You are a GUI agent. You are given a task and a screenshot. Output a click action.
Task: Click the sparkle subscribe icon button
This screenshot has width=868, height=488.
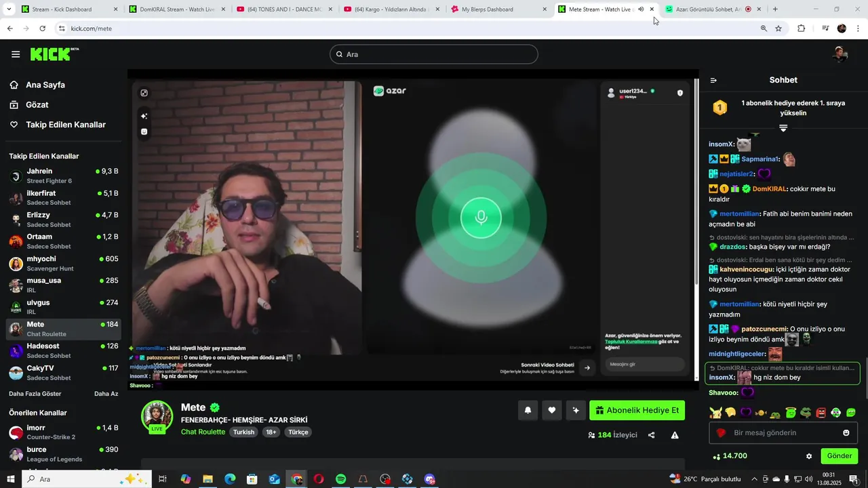click(x=576, y=410)
